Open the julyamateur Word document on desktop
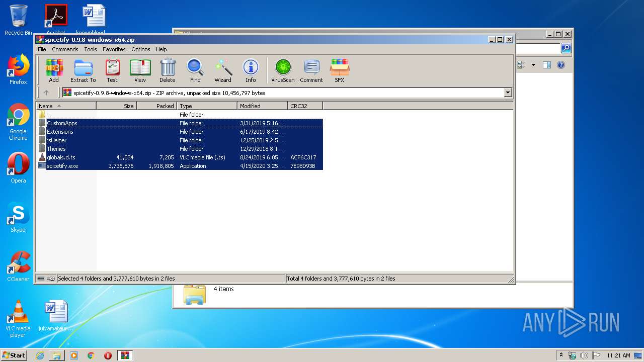 56,316
